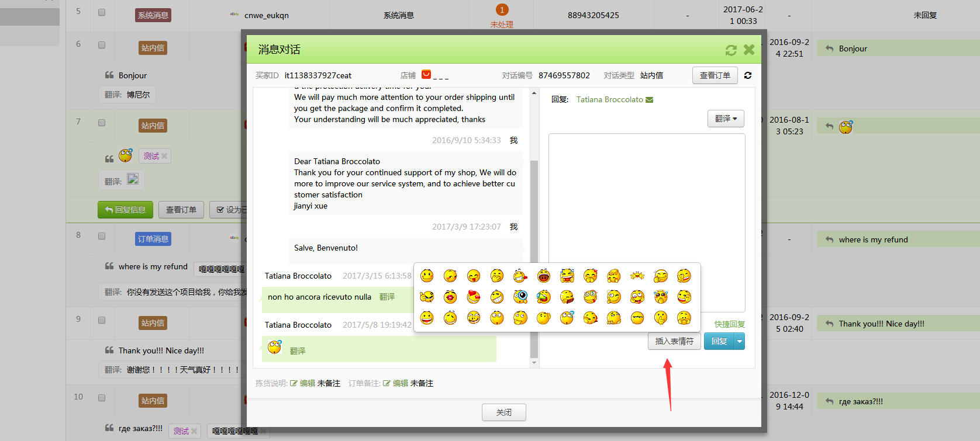
Task: Click the small refresh icon beside 查看订单
Action: pos(748,75)
